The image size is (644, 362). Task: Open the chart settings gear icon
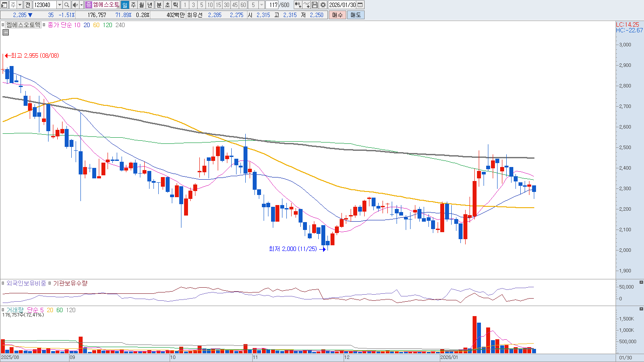tap(323, 5)
